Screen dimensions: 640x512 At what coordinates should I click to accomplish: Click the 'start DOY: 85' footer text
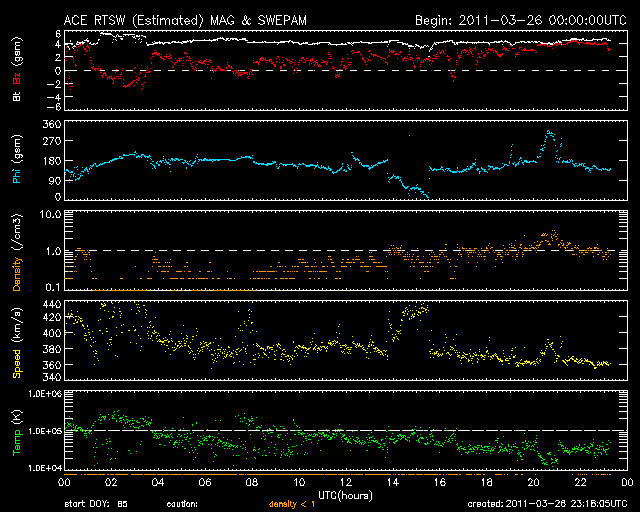pos(96,505)
